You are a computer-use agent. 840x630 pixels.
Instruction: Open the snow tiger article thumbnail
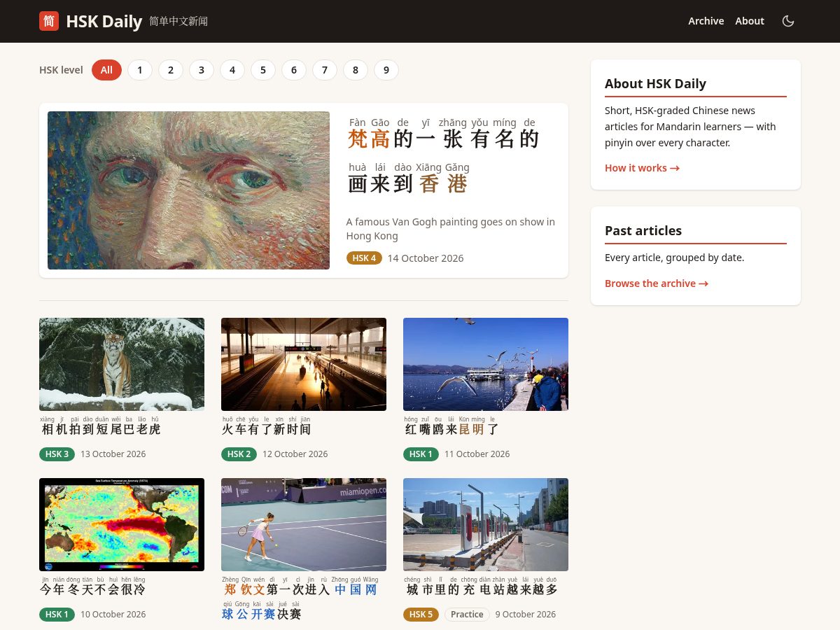[122, 364]
